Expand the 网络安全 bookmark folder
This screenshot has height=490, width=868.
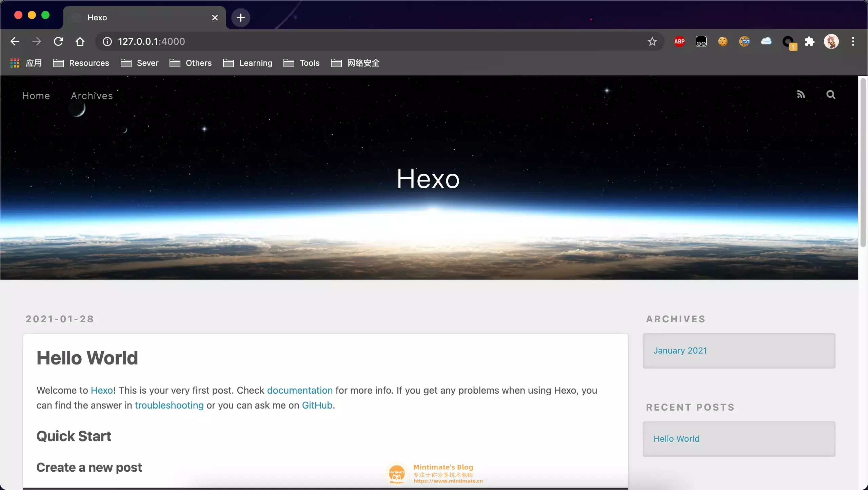[x=355, y=63]
